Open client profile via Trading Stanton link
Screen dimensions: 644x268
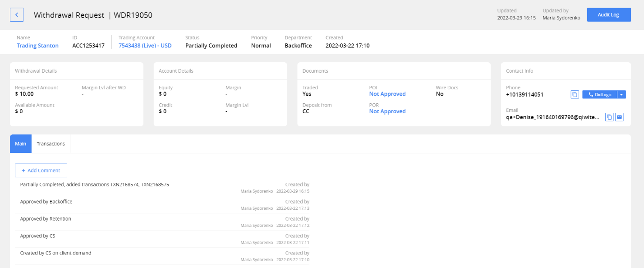tap(38, 46)
